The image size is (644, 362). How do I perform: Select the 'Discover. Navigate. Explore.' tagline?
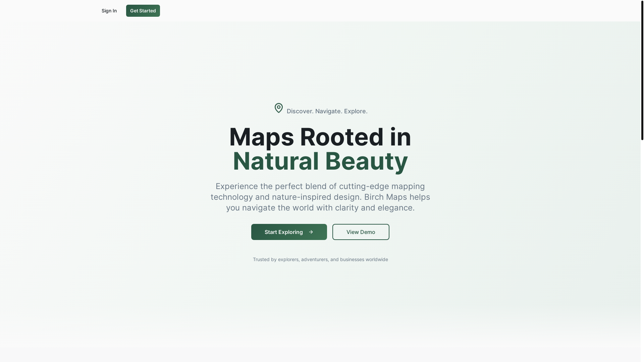point(327,111)
